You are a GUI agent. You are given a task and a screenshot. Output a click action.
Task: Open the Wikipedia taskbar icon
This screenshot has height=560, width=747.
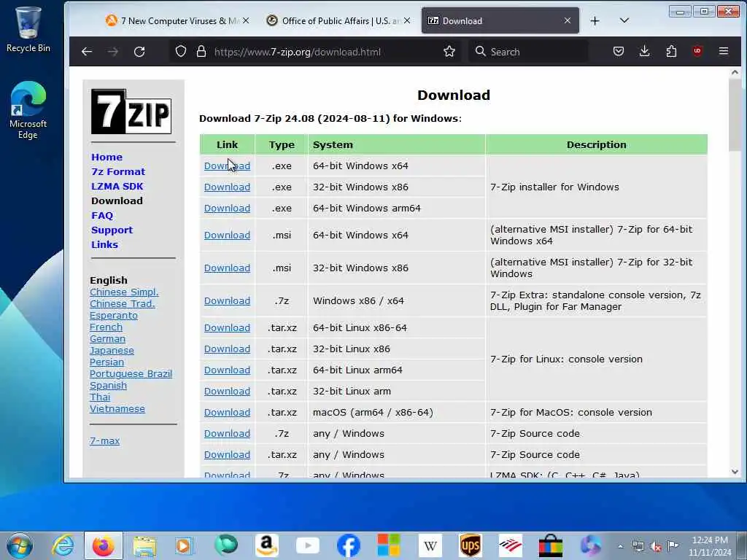coord(430,545)
